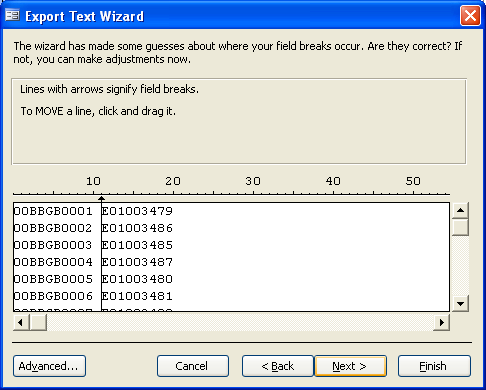This screenshot has width=486, height=390.
Task: Go back to the previous wizard step
Action: click(x=278, y=366)
